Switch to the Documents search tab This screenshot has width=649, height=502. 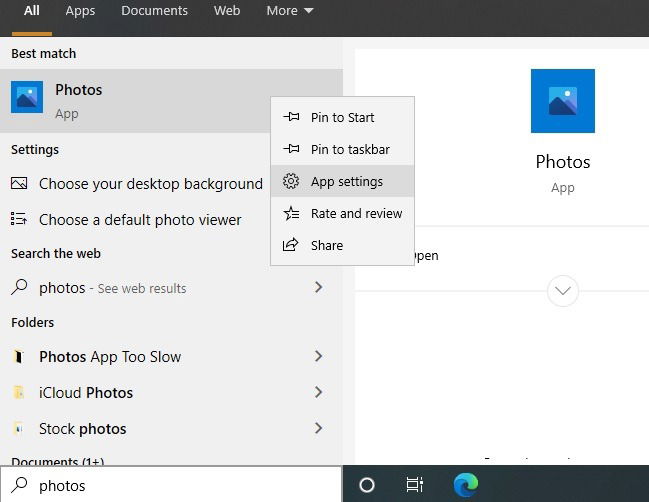click(154, 11)
